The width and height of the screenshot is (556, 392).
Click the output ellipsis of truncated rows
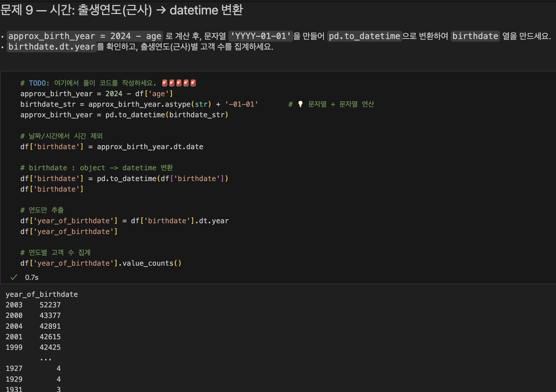click(46, 358)
